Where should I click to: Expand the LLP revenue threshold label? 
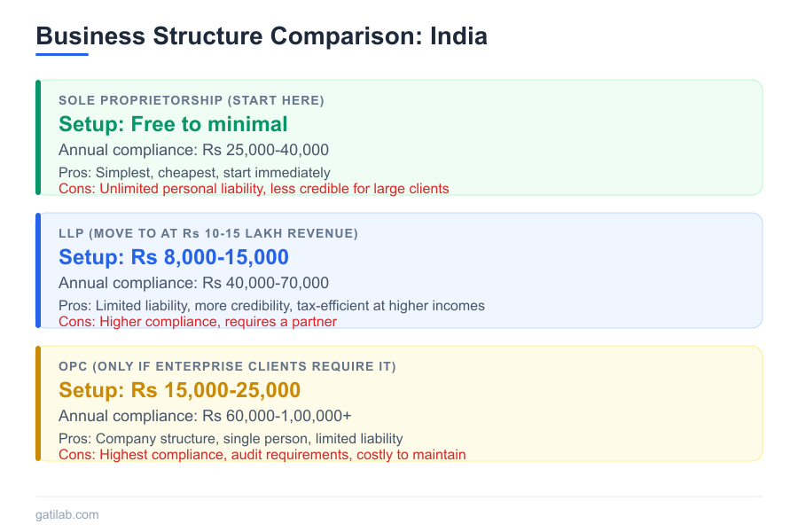point(207,233)
